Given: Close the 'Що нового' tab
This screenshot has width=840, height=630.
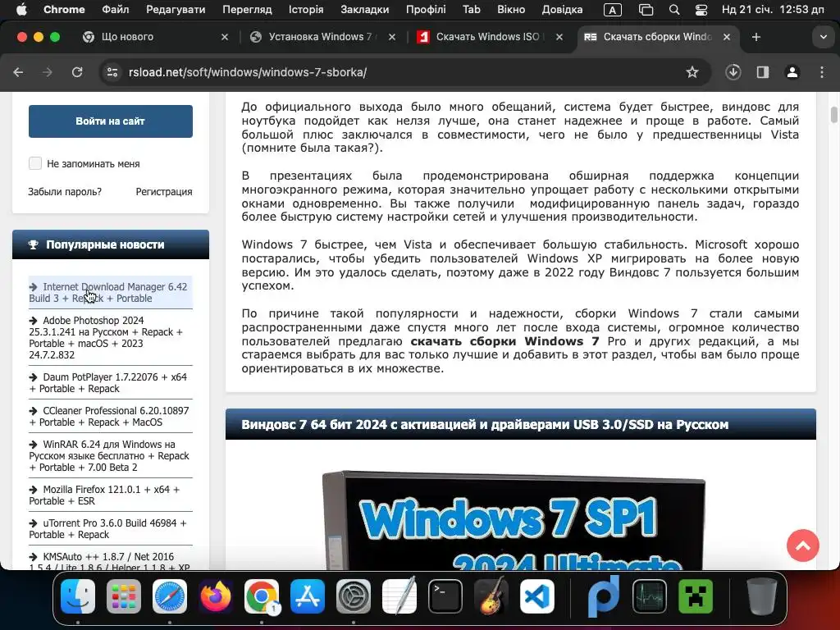Looking at the screenshot, I should tap(225, 37).
